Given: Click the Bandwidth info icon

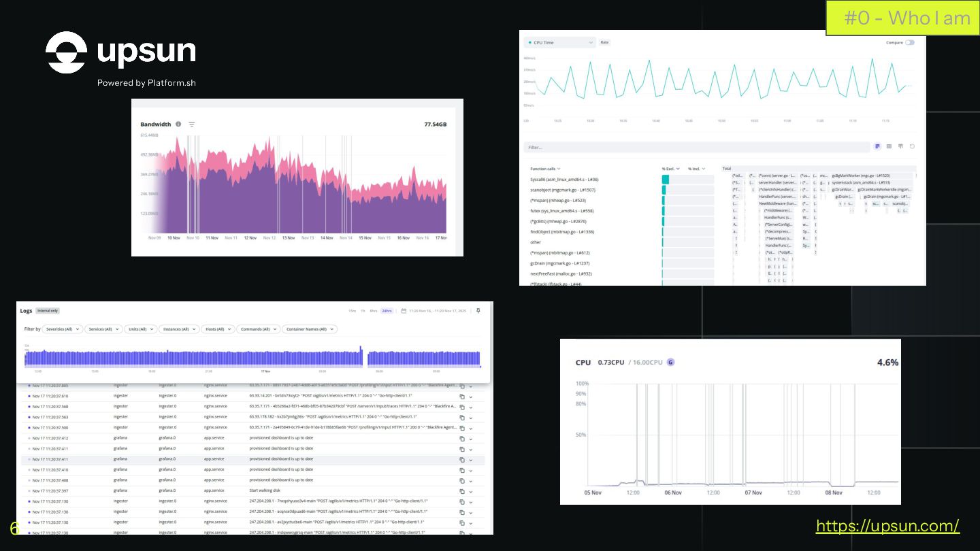Looking at the screenshot, I should pyautogui.click(x=178, y=124).
